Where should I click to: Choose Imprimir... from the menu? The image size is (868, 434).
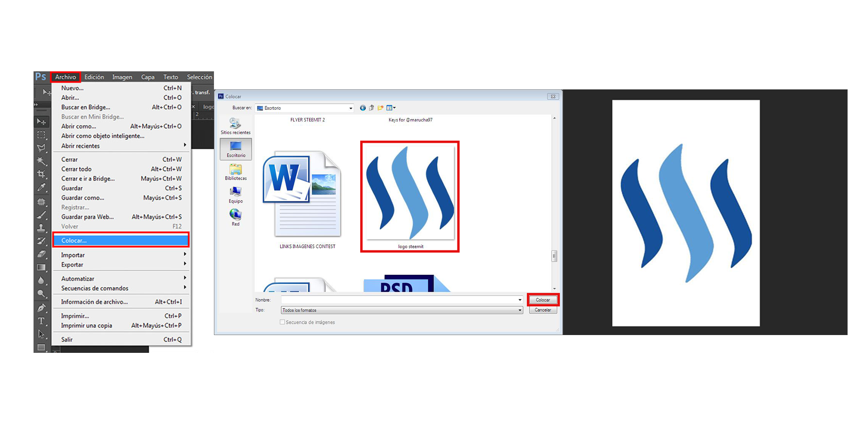tap(121, 316)
